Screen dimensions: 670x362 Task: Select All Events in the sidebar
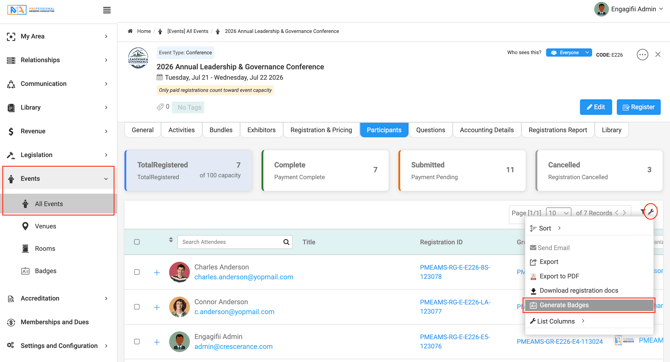coord(59,204)
